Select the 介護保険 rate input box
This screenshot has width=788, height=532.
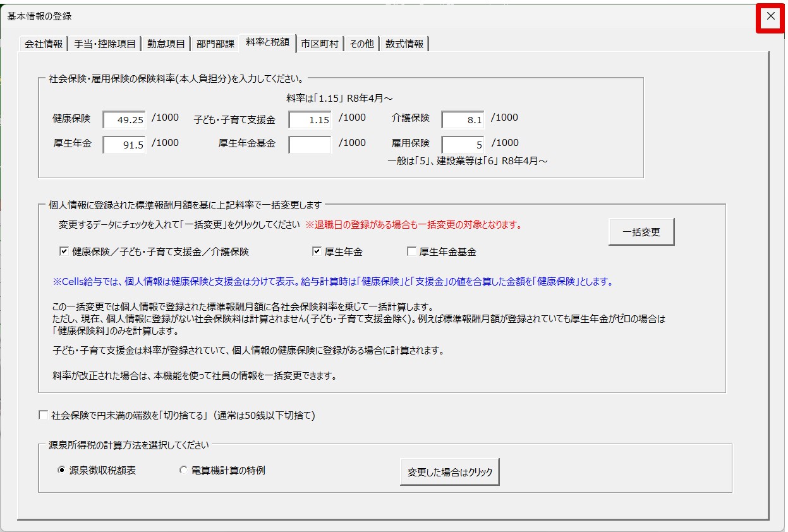point(463,119)
